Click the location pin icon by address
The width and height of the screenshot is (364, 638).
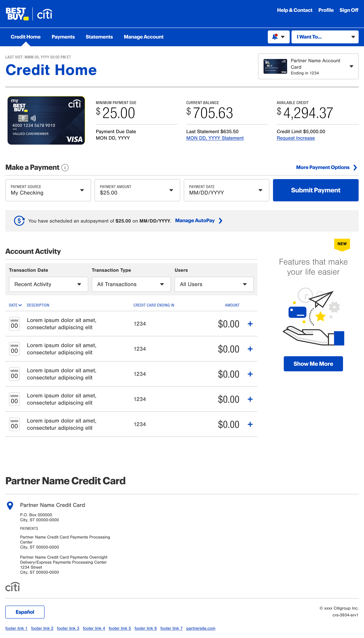click(x=10, y=506)
